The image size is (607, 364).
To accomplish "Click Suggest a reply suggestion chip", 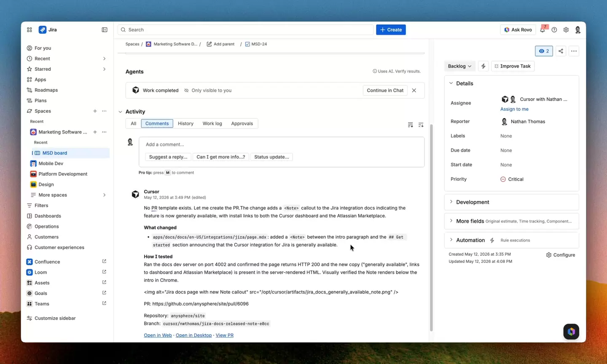I will [168, 157].
